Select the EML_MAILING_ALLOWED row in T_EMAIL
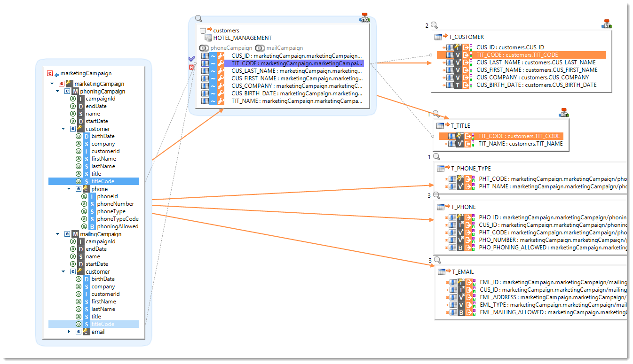The width and height of the screenshot is (633, 364). pos(536,312)
